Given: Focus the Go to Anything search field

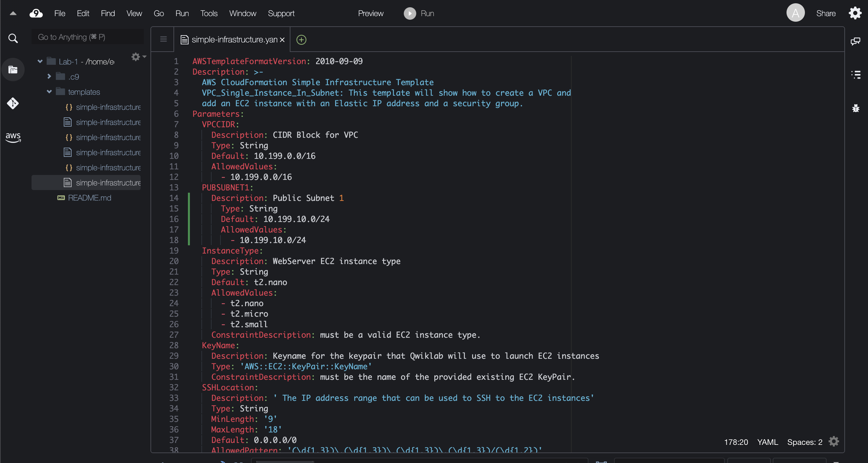Looking at the screenshot, I should (88, 37).
